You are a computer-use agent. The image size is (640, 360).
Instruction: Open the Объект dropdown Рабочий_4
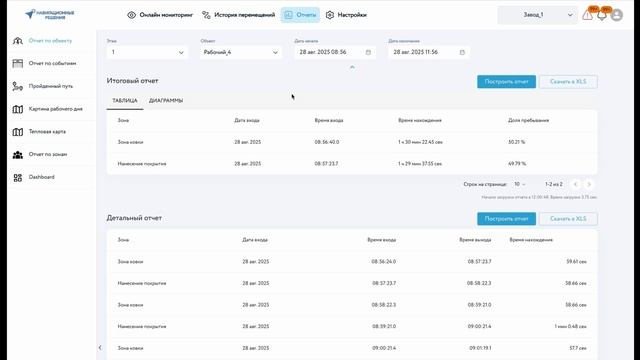point(241,52)
